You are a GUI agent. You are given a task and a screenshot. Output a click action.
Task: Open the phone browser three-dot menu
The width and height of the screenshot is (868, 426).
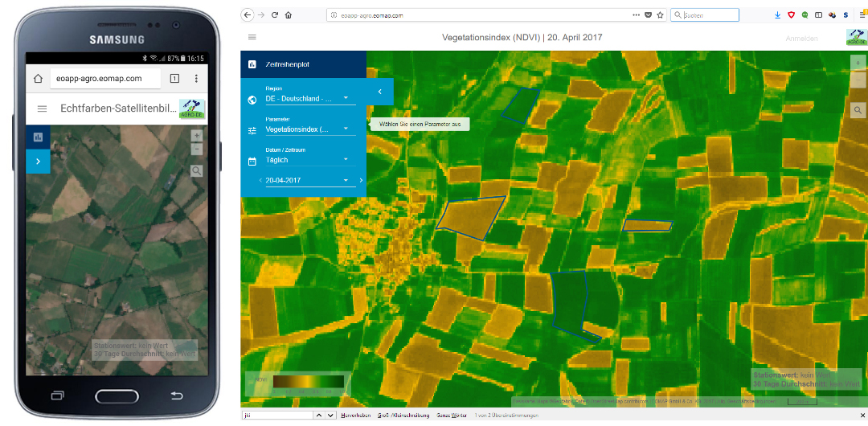tap(196, 79)
